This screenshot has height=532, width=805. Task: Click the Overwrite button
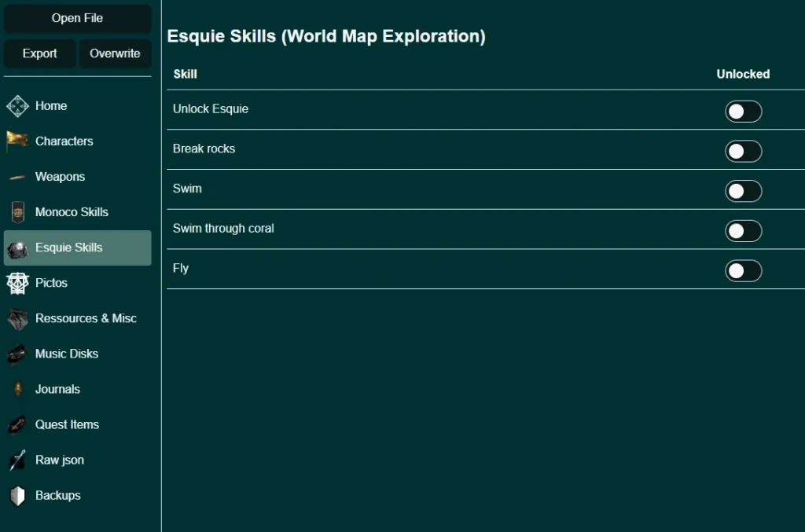coord(115,53)
